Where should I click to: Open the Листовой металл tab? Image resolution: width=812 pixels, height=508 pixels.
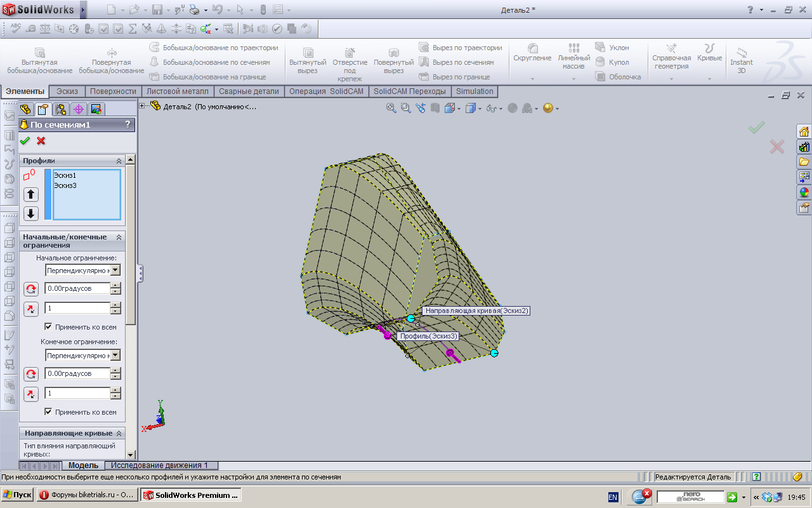(x=177, y=91)
